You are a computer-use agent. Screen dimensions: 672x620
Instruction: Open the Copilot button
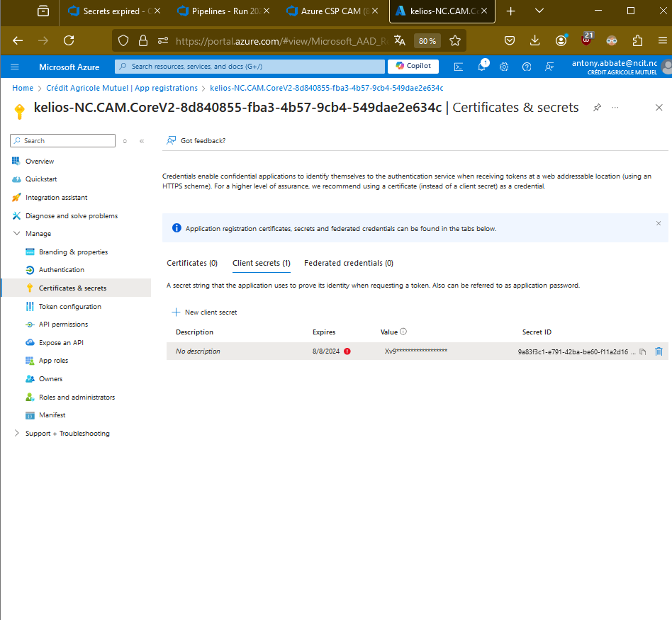coord(413,66)
